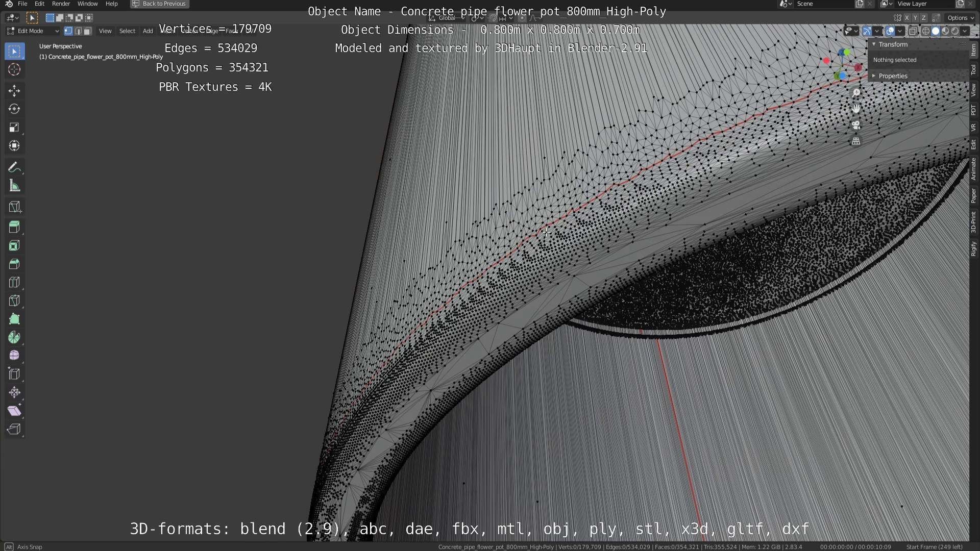This screenshot has width=980, height=551.
Task: Expand the Properties panel section
Action: click(x=893, y=76)
